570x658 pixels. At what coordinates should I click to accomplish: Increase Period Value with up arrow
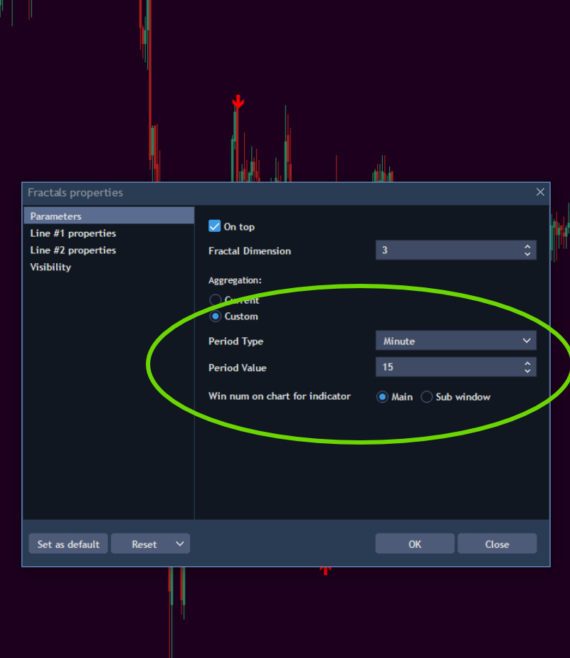point(527,363)
